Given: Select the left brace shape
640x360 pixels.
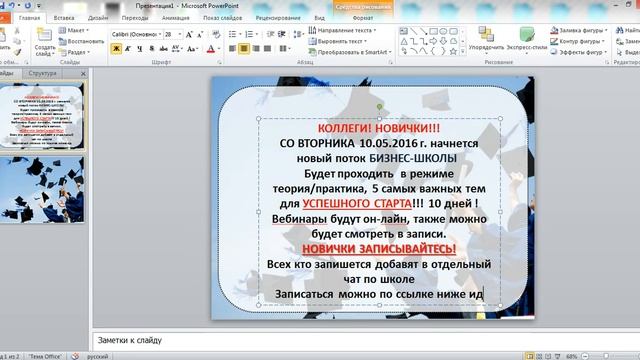Looking at the screenshot, I should (x=433, y=51).
